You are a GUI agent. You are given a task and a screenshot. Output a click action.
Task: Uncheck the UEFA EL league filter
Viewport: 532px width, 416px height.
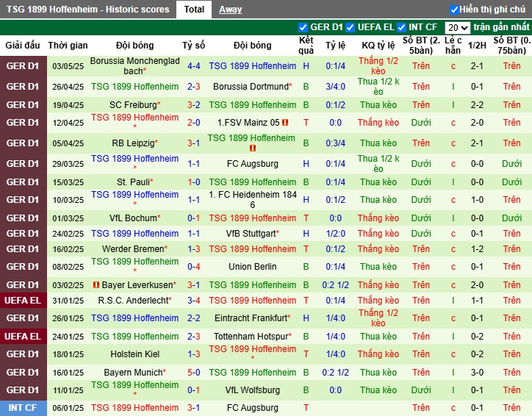pos(351,27)
